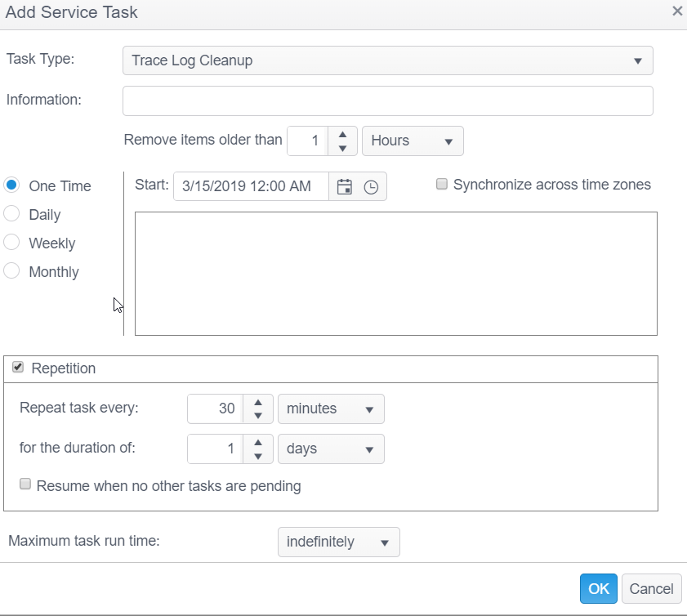Open the Task Type dropdown
The height and width of the screenshot is (616, 687).
(387, 60)
